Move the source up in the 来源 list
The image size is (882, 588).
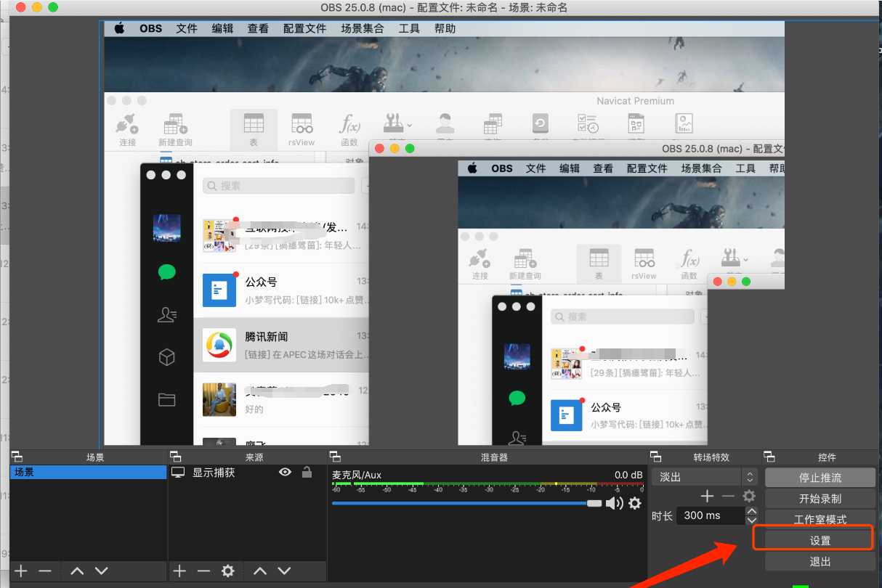(x=260, y=571)
